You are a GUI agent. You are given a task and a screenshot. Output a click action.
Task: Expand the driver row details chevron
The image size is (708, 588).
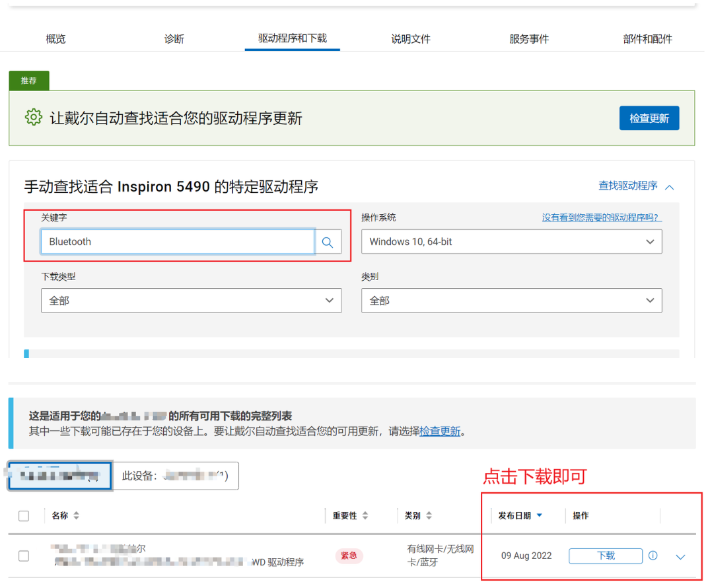click(680, 557)
